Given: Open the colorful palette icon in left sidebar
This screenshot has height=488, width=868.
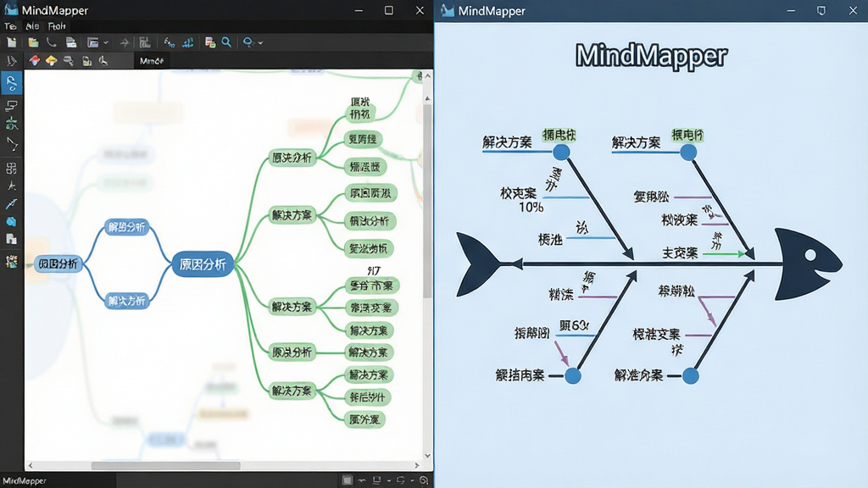Looking at the screenshot, I should click(12, 261).
